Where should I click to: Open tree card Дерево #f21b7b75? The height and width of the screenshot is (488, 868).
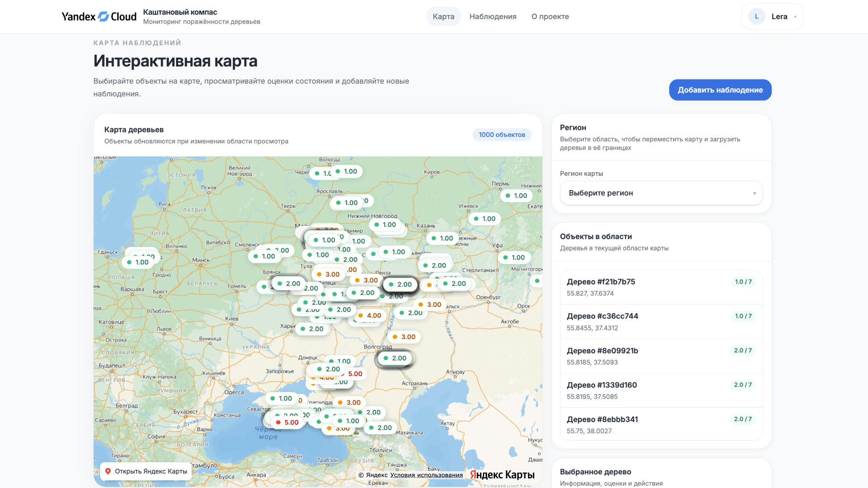pos(661,287)
